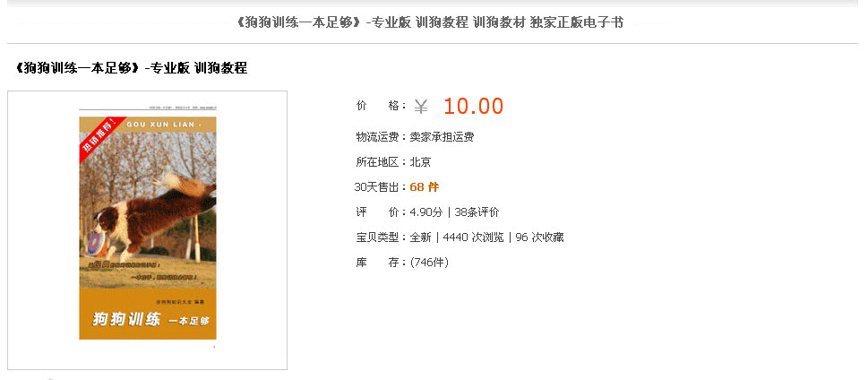
Task: Click the 68 件 sold count
Action: pyautogui.click(x=425, y=187)
